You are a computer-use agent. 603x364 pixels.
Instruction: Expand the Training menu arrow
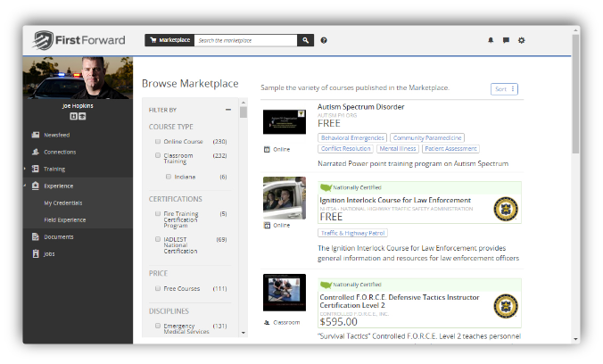[25, 169]
